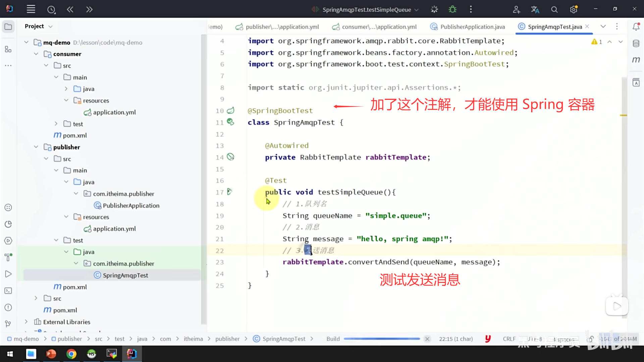The height and width of the screenshot is (362, 644).
Task: Collapse the consumer module node
Action: [36, 54]
